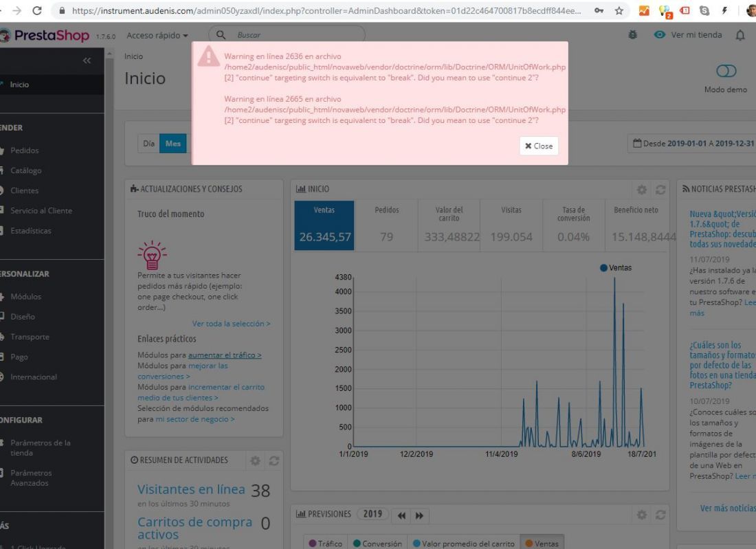
Task: Click the browser address bar
Action: tap(326, 10)
